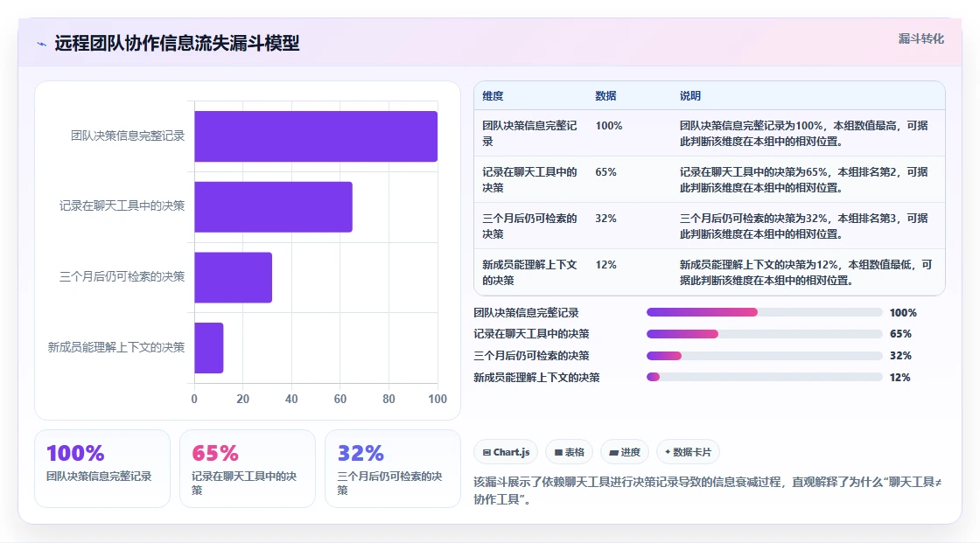980x543 pixels.
Task: Click the funnel icon beside the page title
Action: coord(42,44)
